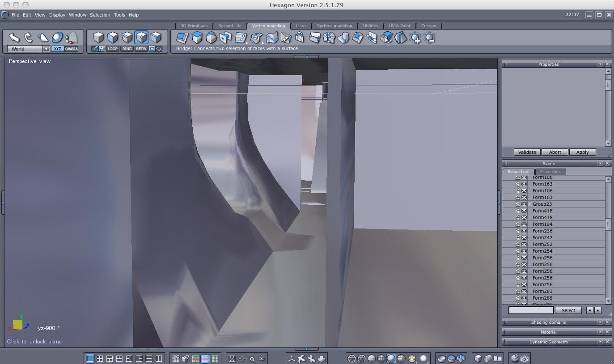Screen dimensions: 614x364
Task: Click the Validate button
Action: [527, 152]
